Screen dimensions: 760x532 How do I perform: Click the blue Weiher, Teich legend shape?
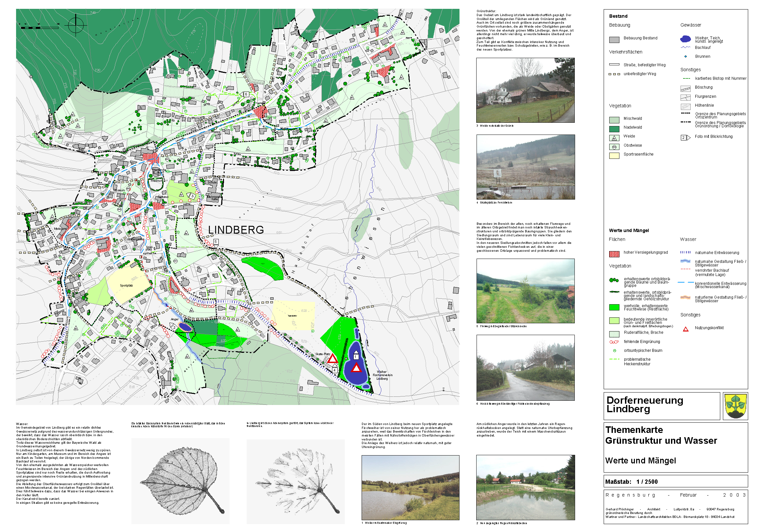[x=685, y=39]
